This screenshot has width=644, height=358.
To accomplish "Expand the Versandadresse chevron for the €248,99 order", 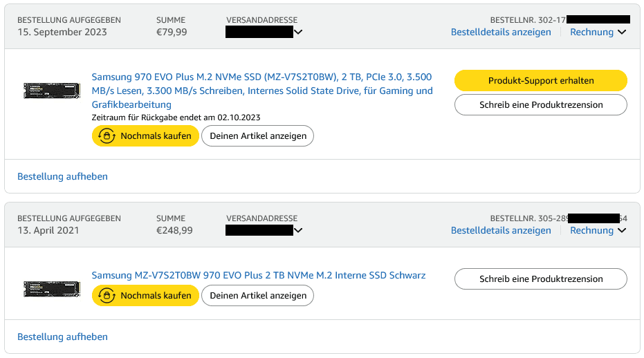I will click(x=298, y=230).
